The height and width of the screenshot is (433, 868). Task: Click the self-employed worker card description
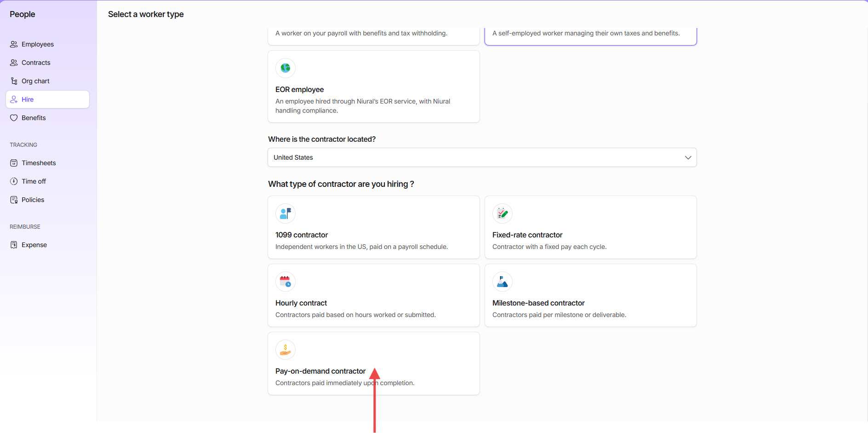pos(586,33)
